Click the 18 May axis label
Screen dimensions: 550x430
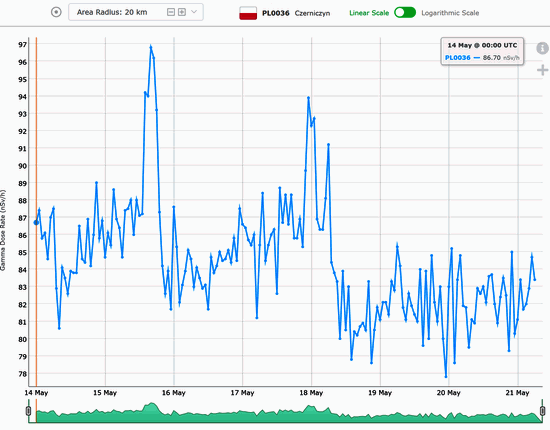point(311,393)
